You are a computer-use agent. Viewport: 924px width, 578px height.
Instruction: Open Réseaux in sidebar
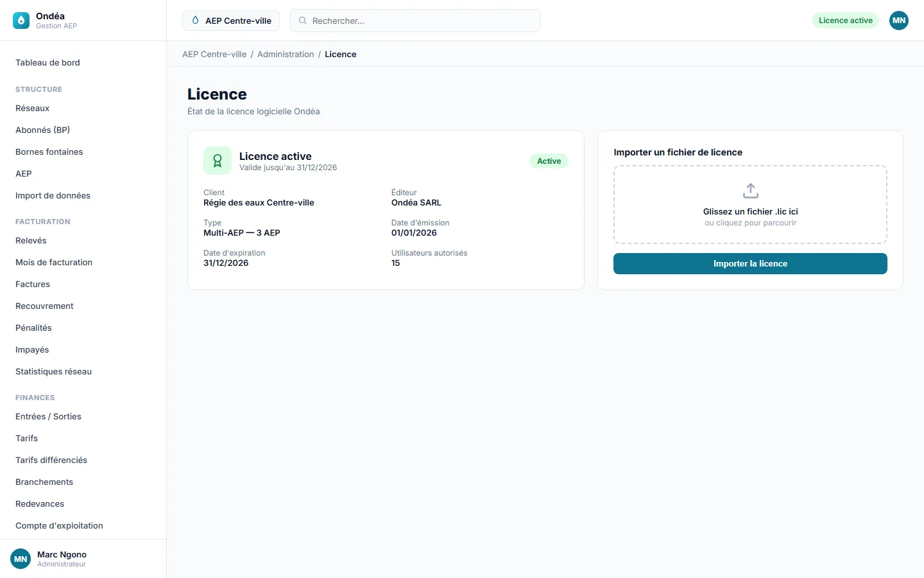coord(83,108)
